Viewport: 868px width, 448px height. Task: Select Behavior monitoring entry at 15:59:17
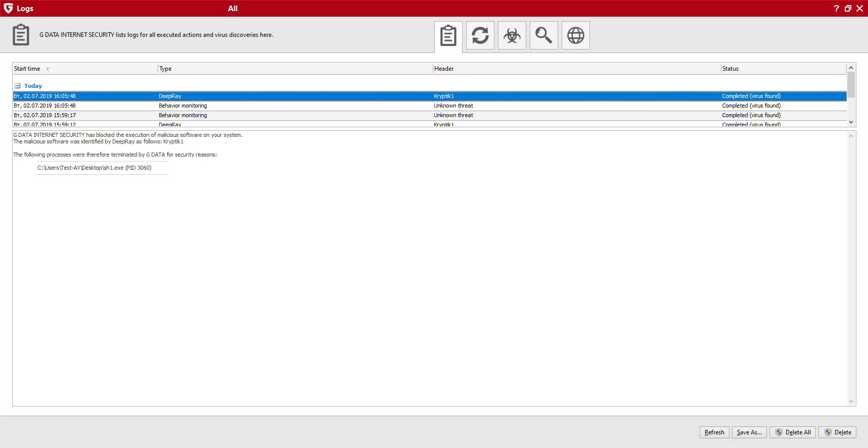(x=430, y=115)
